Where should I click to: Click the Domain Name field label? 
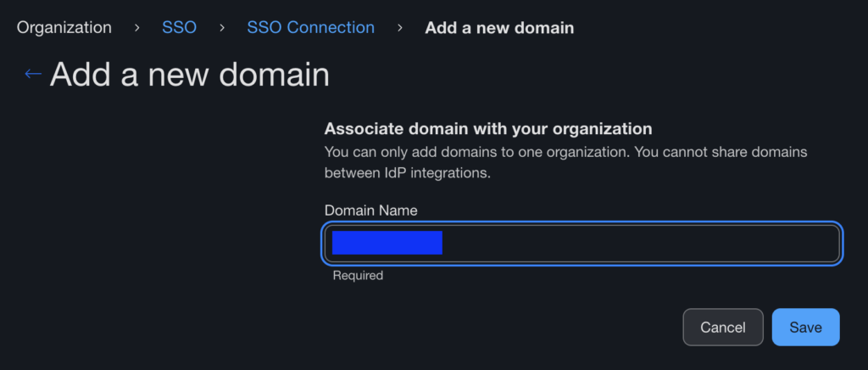point(370,210)
